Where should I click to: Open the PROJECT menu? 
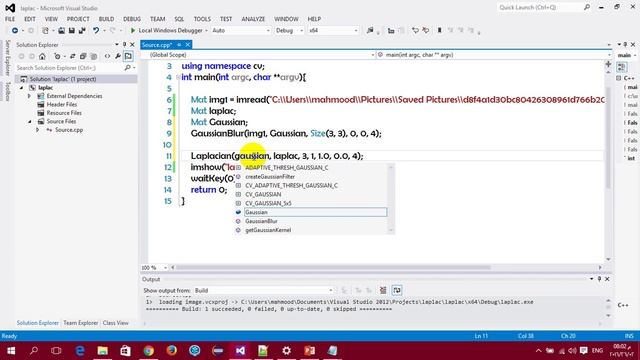pos(78,19)
